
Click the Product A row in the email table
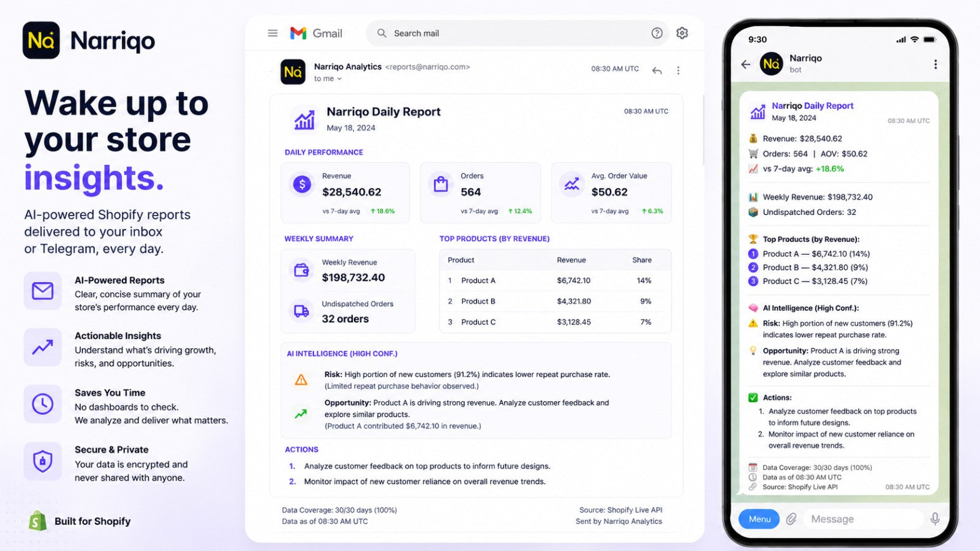click(555, 280)
